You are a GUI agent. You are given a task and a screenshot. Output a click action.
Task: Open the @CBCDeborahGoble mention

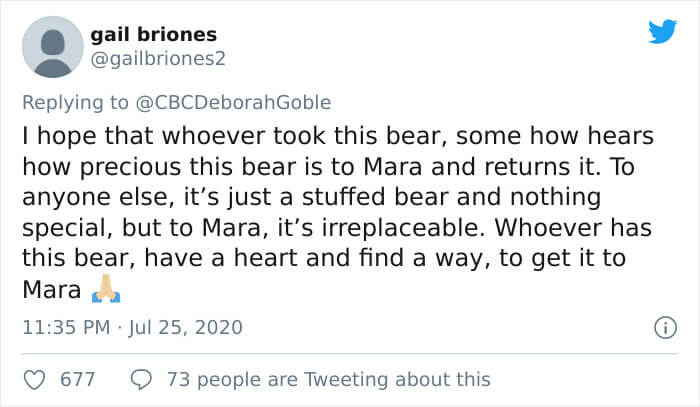point(233,103)
